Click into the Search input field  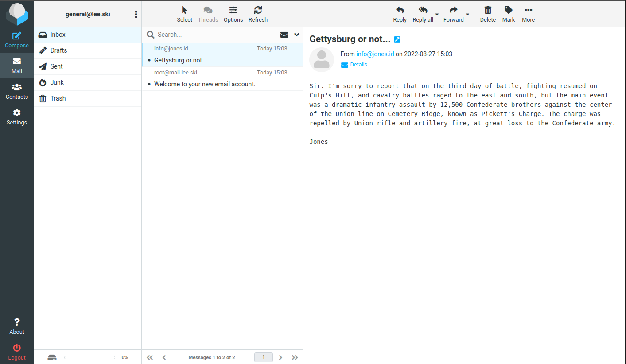pyautogui.click(x=215, y=35)
